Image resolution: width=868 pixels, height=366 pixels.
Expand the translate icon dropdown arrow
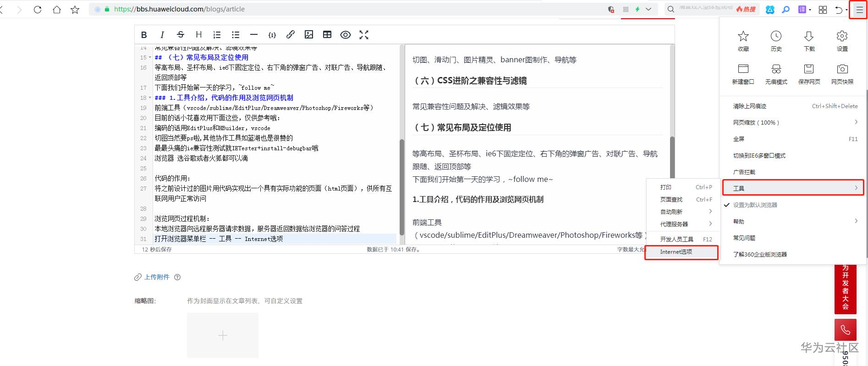point(810,10)
